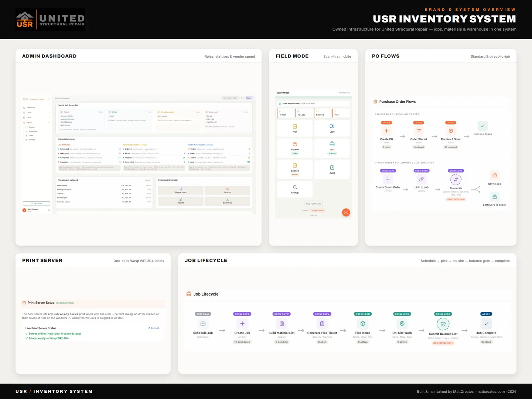This screenshot has width=532, height=399.
Task: Open the Receive box tile
Action: 295,148
